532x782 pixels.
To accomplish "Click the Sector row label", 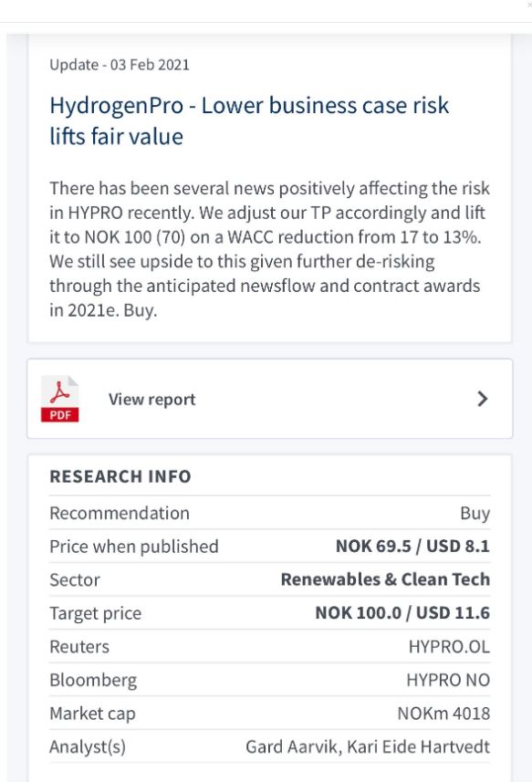I will (75, 579).
